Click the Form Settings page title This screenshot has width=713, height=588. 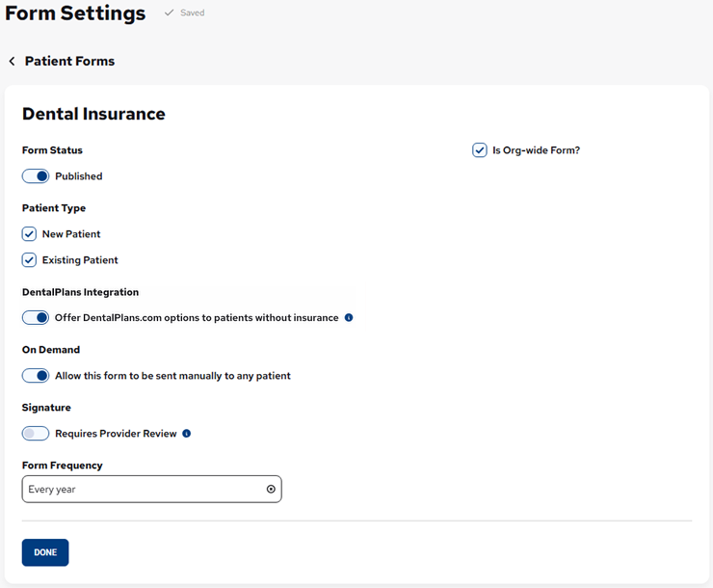[75, 13]
